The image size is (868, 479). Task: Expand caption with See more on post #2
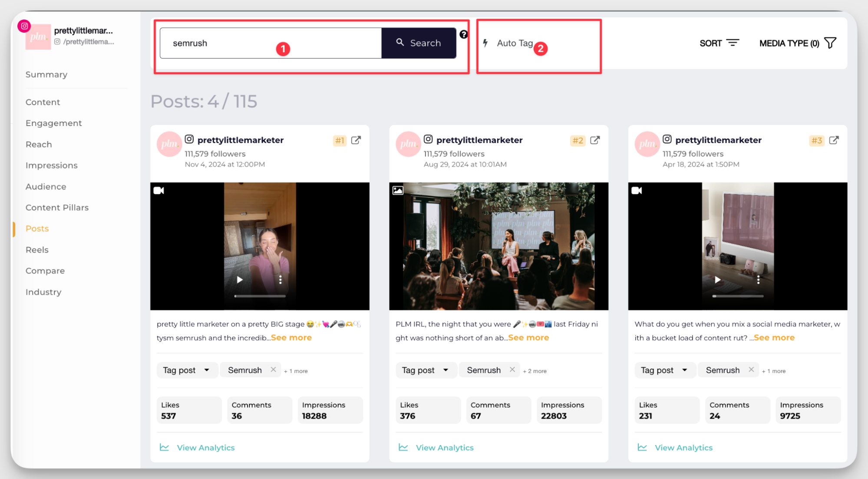pos(528,338)
